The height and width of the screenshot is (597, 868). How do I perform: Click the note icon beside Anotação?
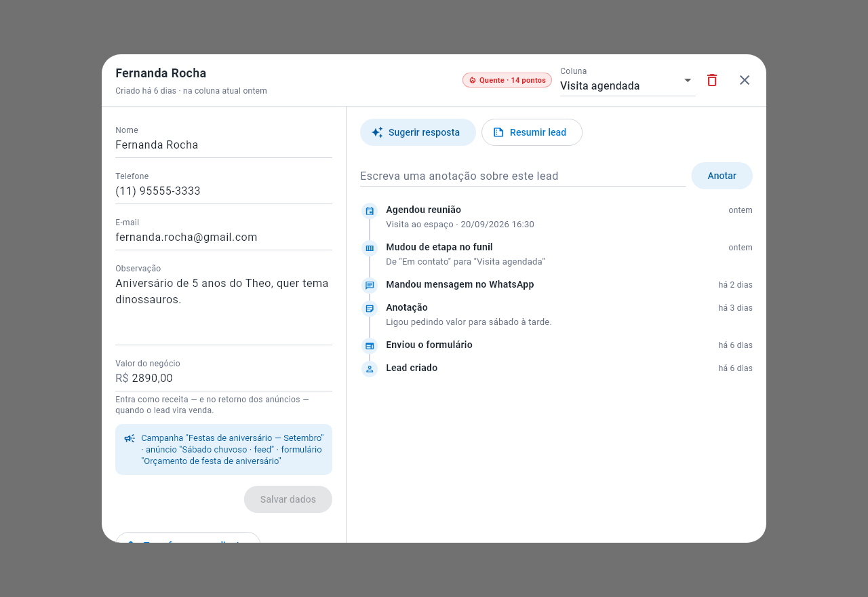(370, 309)
